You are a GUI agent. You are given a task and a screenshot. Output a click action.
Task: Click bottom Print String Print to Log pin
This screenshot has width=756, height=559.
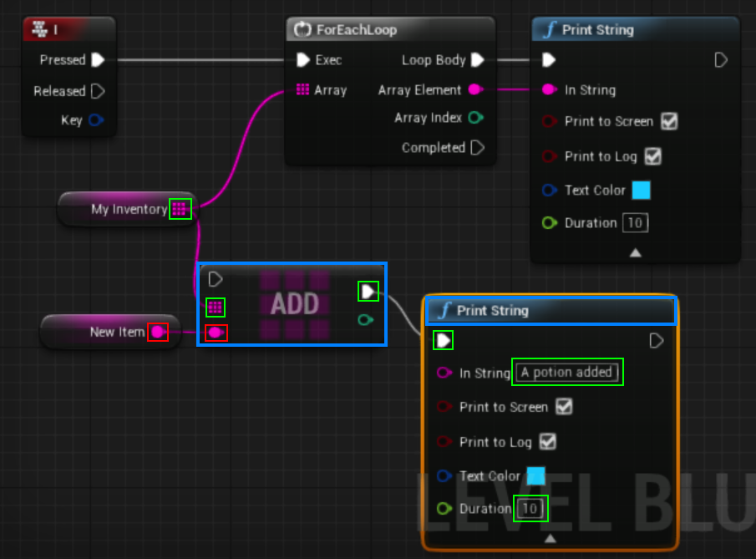coord(444,441)
